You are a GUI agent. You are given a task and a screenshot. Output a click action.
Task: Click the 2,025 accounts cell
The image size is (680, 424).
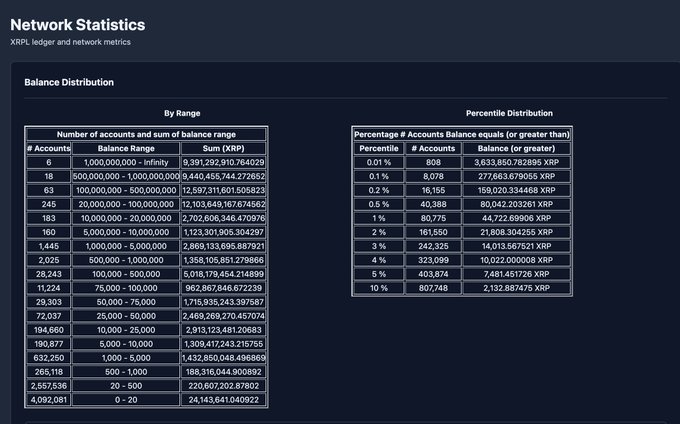click(x=49, y=260)
